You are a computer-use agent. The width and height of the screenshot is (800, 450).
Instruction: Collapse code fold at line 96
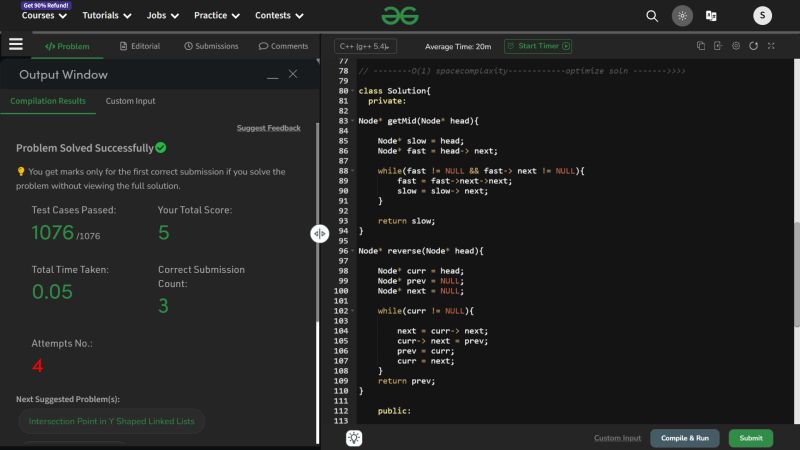tap(353, 251)
